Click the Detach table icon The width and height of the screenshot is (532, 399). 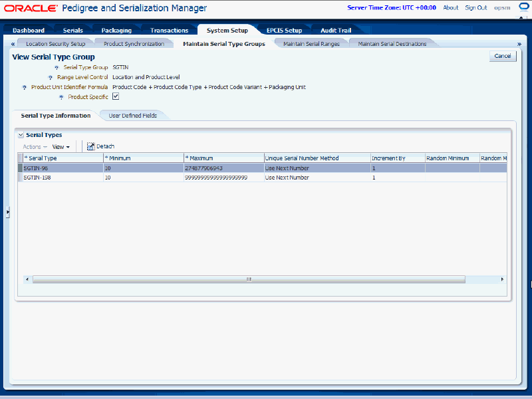[x=90, y=146]
